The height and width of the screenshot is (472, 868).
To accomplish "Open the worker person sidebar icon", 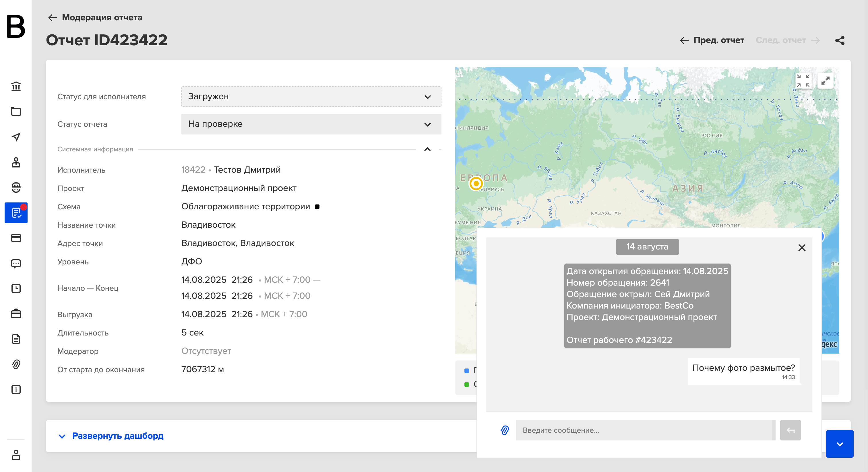I will 16,162.
